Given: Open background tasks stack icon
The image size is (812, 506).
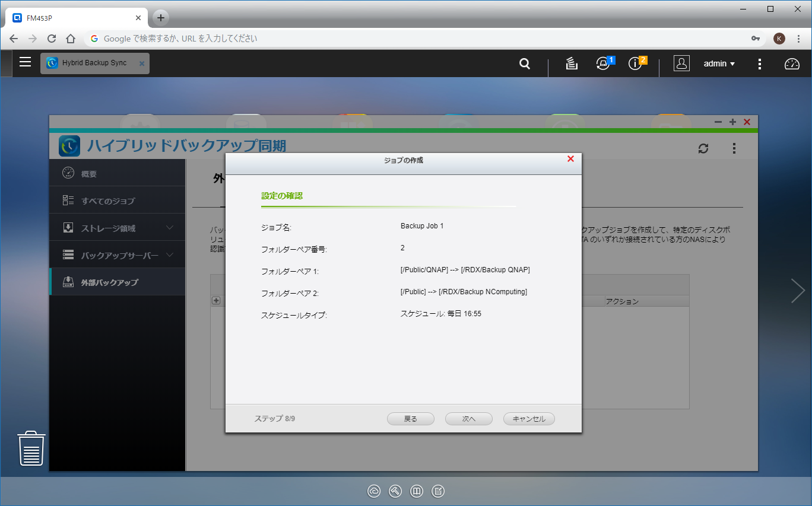Looking at the screenshot, I should click(571, 63).
